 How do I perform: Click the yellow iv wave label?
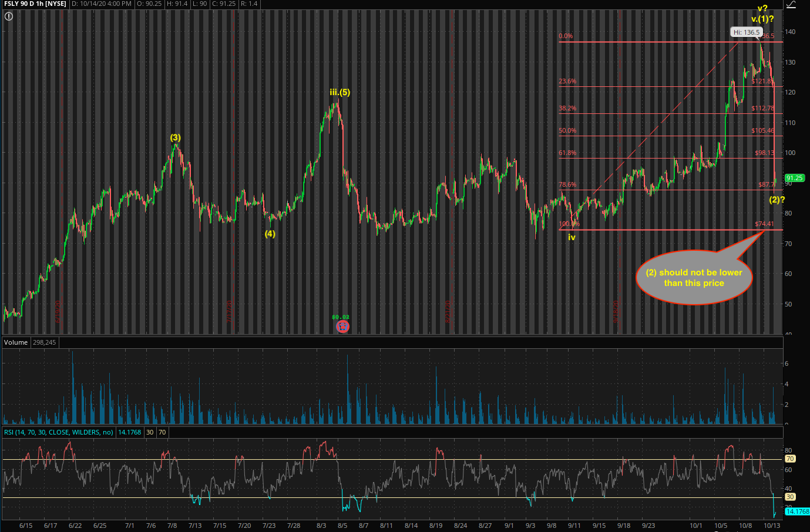point(572,237)
